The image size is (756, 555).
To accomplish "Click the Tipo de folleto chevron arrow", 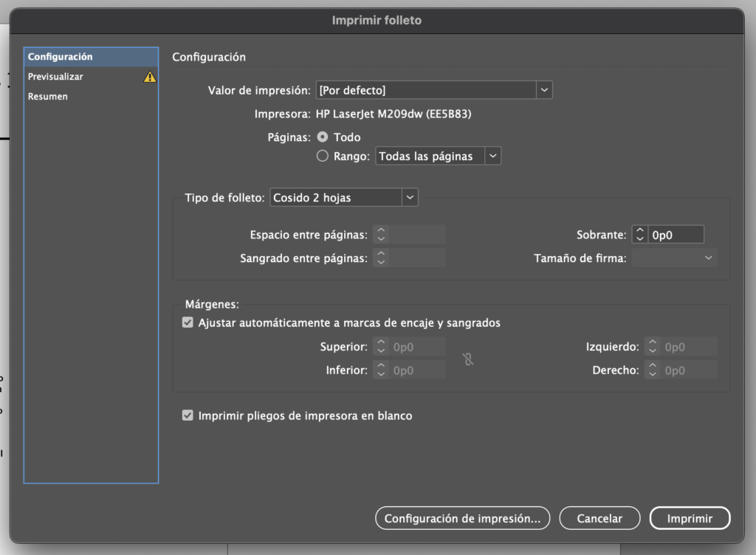I will point(410,198).
